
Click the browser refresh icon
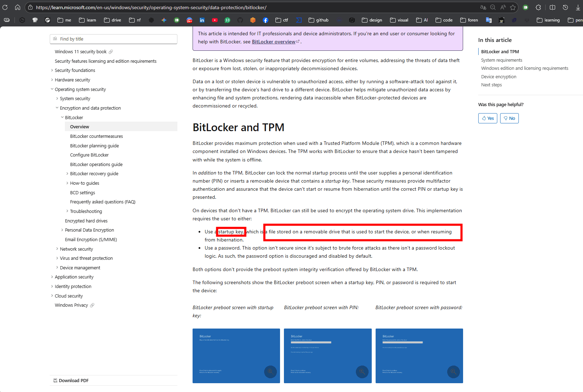click(x=5, y=7)
